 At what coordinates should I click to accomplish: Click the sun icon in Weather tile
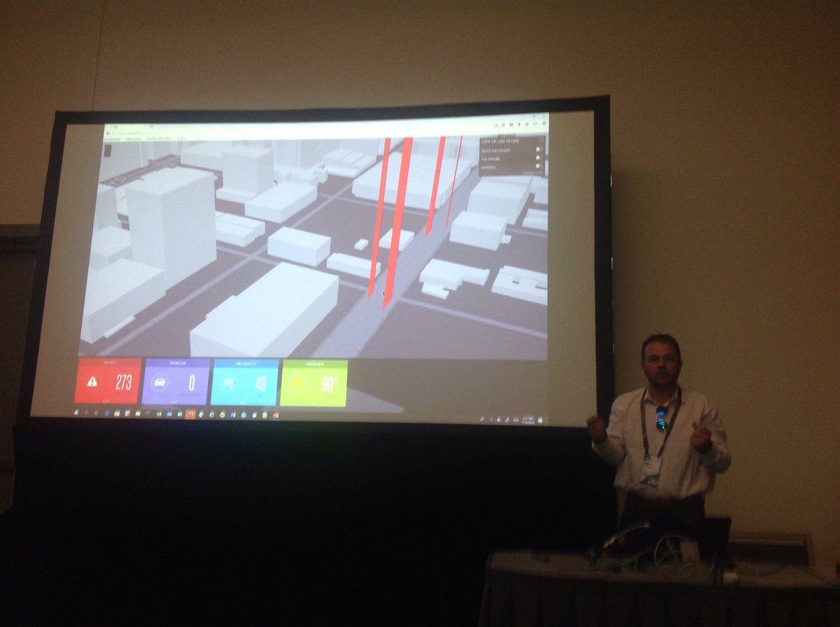tap(297, 383)
